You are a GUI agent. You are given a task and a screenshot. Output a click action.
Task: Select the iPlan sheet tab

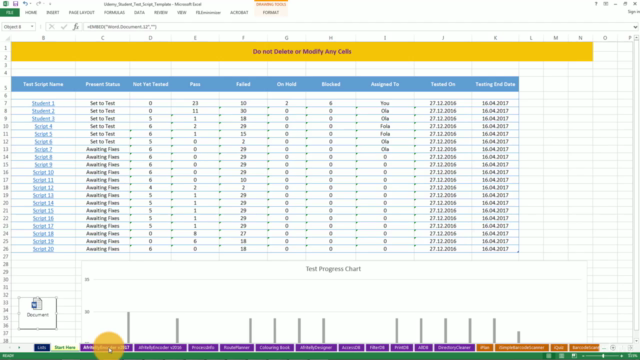(484, 347)
